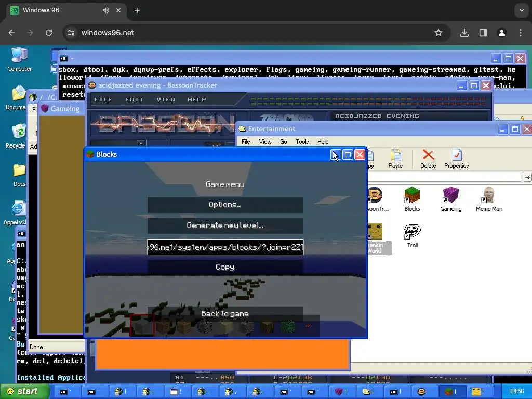Click the Done status text
Image resolution: width=532 pixels, height=399 pixels.
[36, 347]
